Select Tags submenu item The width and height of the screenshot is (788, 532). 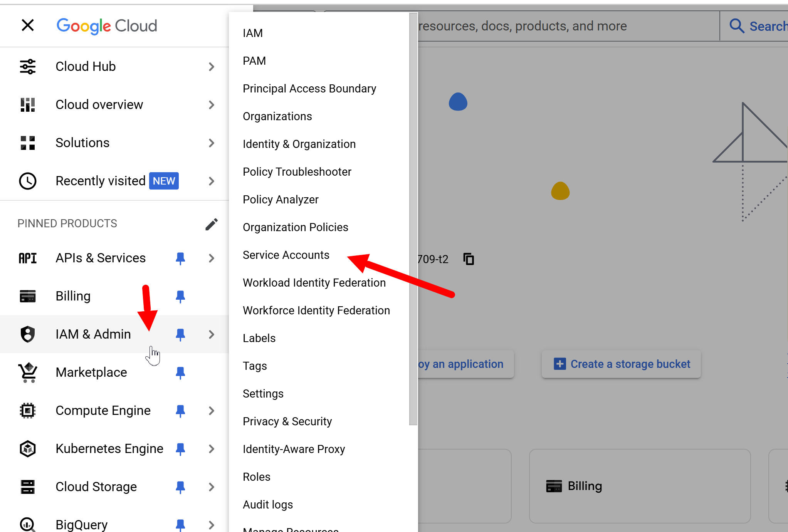click(255, 366)
